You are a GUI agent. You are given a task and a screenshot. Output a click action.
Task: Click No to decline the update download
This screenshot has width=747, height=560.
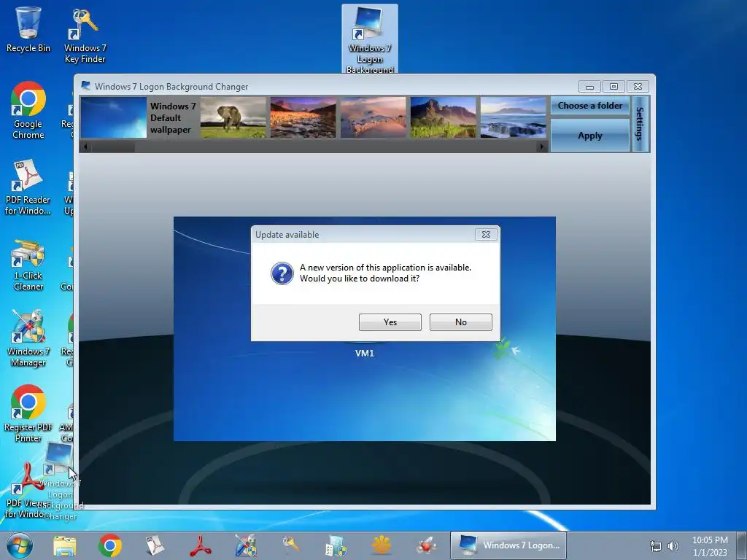pos(461,322)
